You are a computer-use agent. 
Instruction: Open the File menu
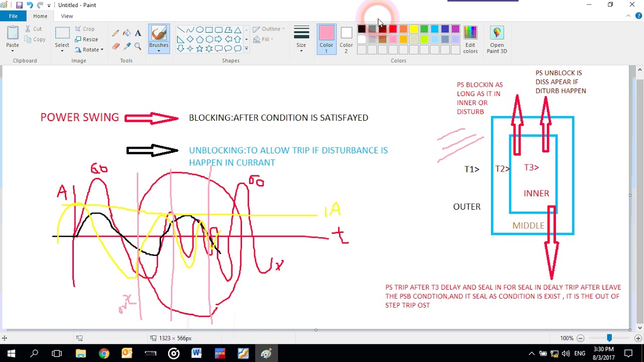click(x=13, y=16)
